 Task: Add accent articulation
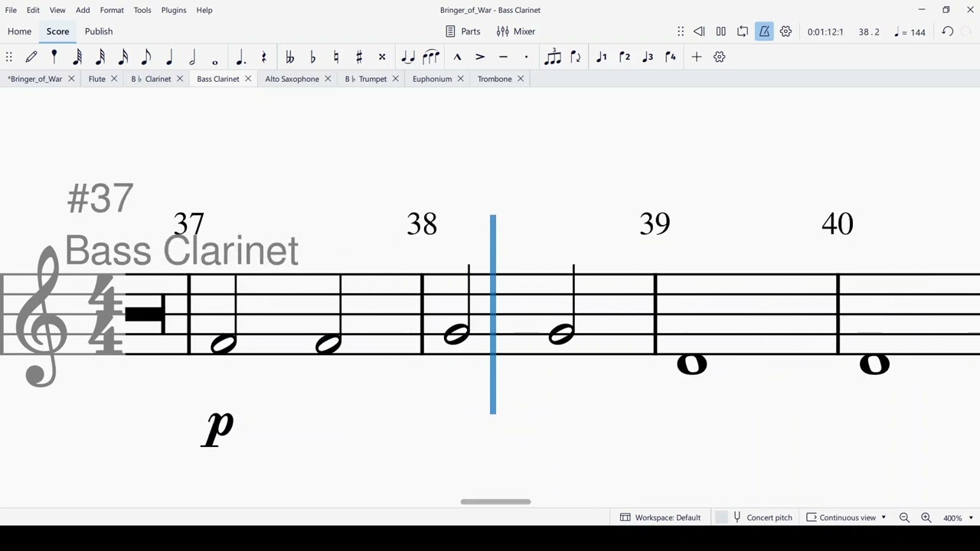480,57
